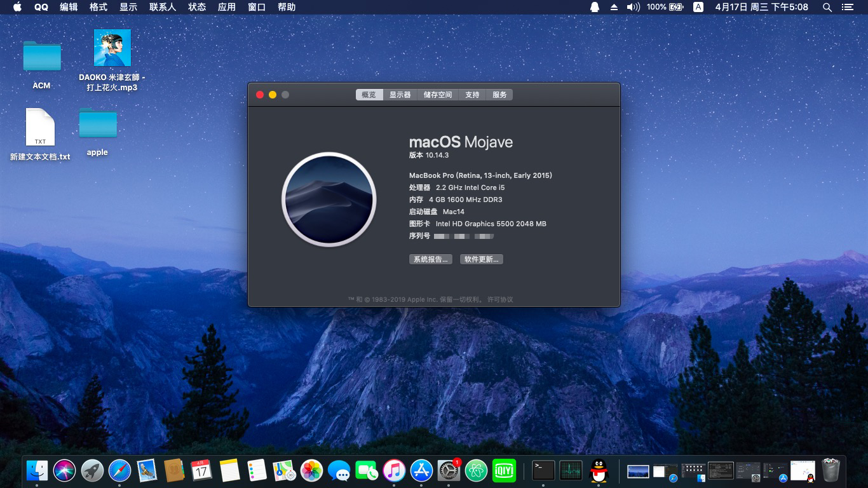Viewport: 868px width, 488px height.
Task: Open iQIYI green icon in Dock
Action: [504, 471]
